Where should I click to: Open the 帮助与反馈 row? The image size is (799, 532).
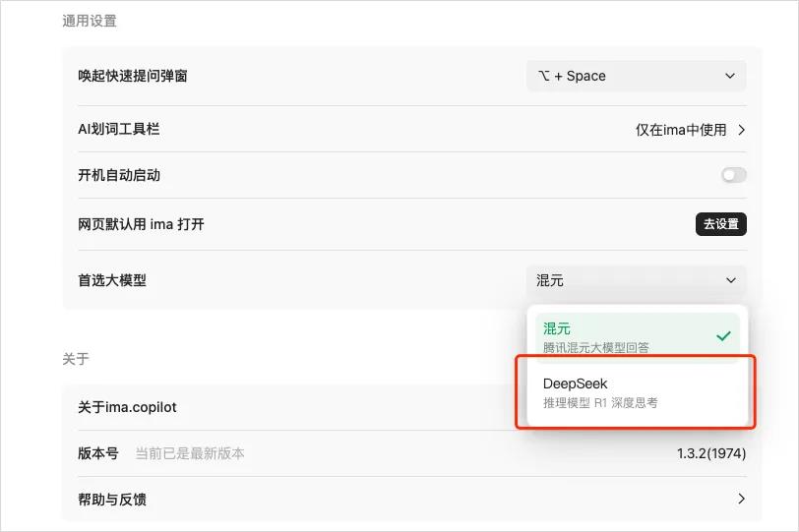pyautogui.click(x=411, y=500)
